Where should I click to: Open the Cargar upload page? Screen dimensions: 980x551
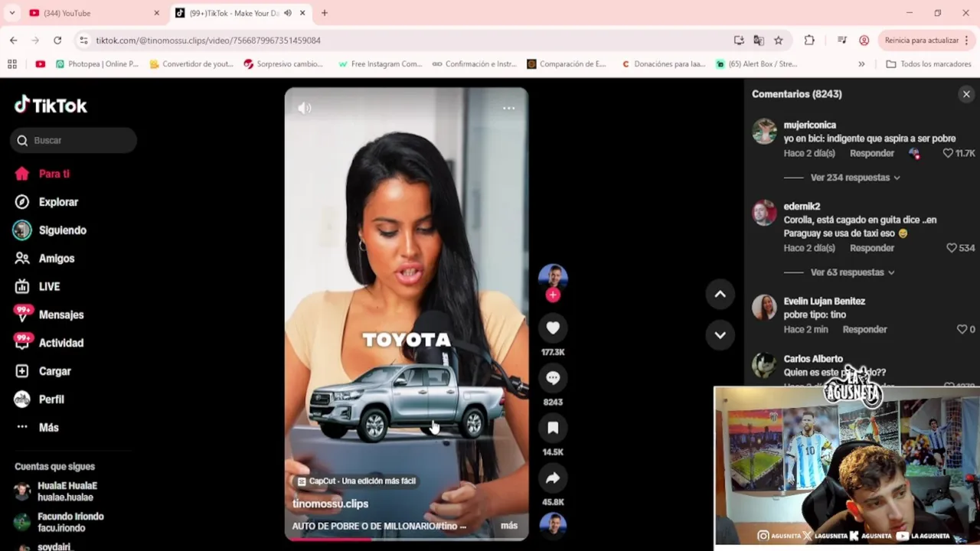[44, 371]
